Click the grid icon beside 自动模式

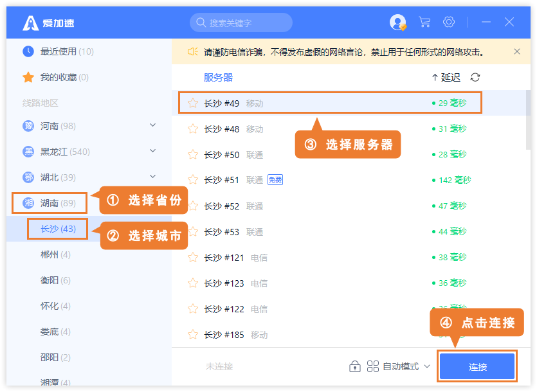373,366
